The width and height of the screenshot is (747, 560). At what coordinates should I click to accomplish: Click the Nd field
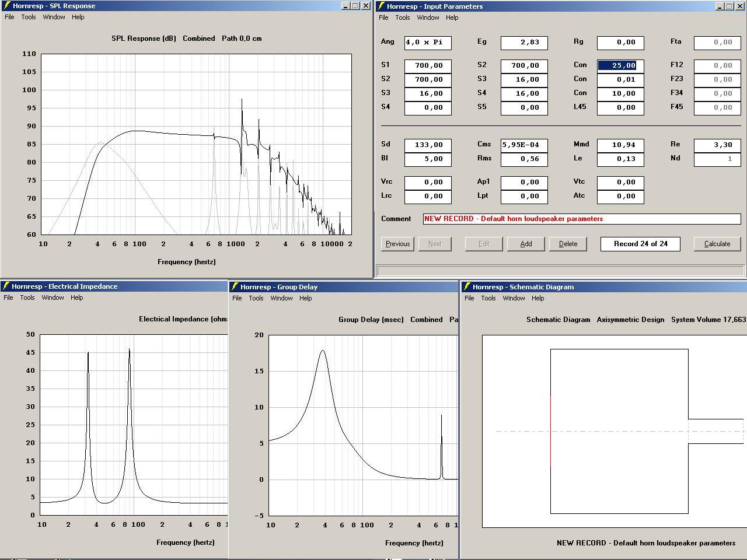(717, 159)
